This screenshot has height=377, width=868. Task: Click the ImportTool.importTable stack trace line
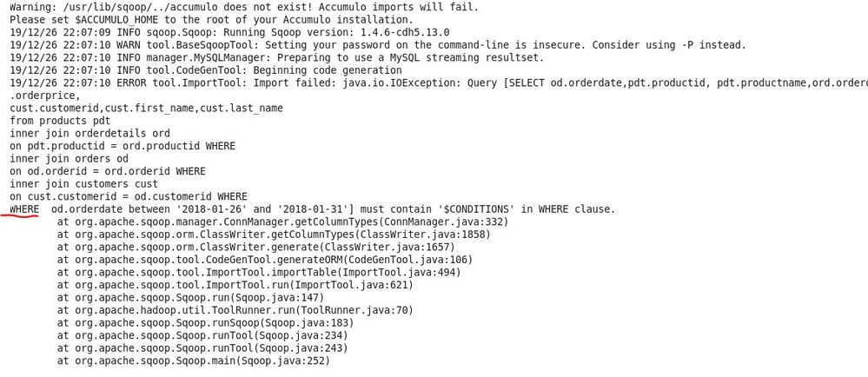[x=259, y=273]
